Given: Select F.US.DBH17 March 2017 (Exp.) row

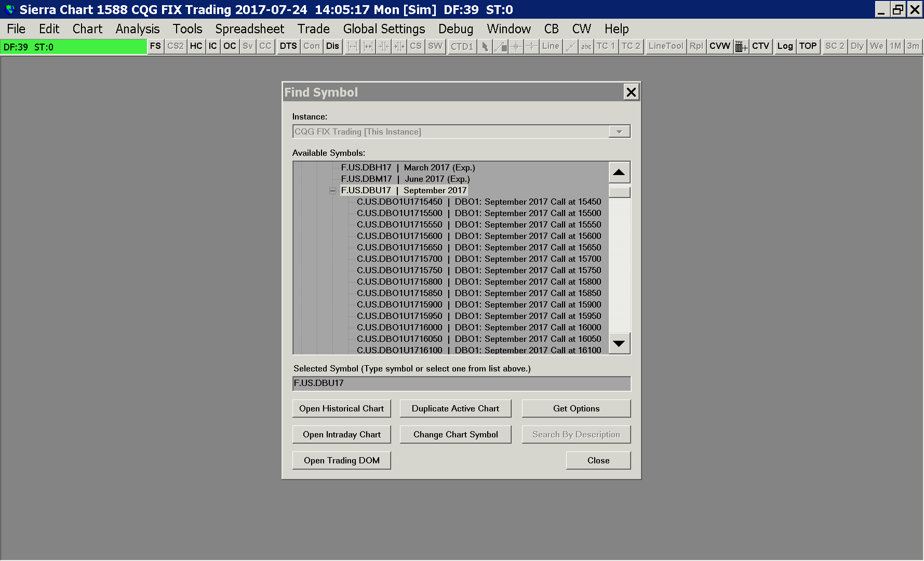Looking at the screenshot, I should coord(408,167).
